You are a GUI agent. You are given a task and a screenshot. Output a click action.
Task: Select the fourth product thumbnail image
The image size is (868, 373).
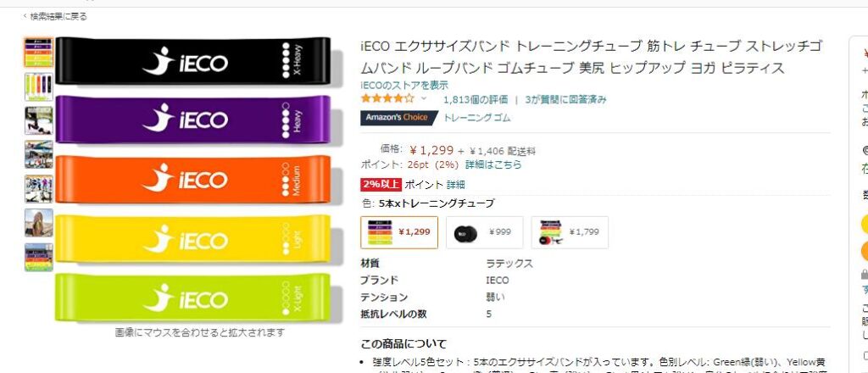click(x=39, y=154)
